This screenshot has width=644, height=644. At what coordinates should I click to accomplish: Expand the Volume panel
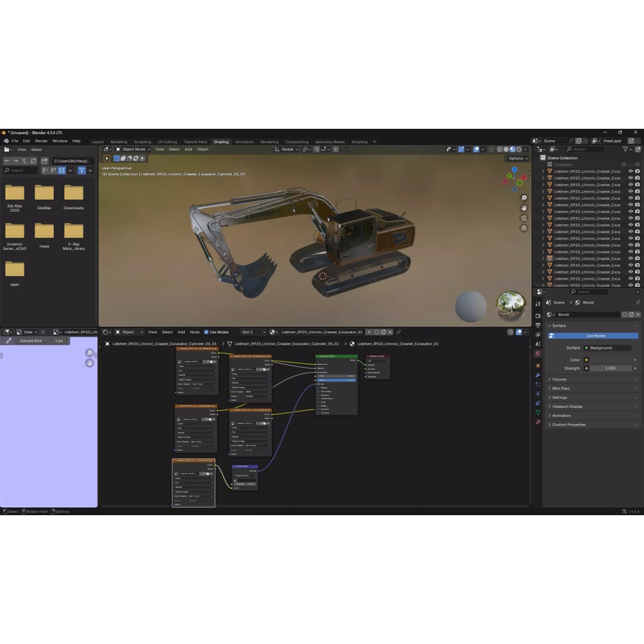593,379
